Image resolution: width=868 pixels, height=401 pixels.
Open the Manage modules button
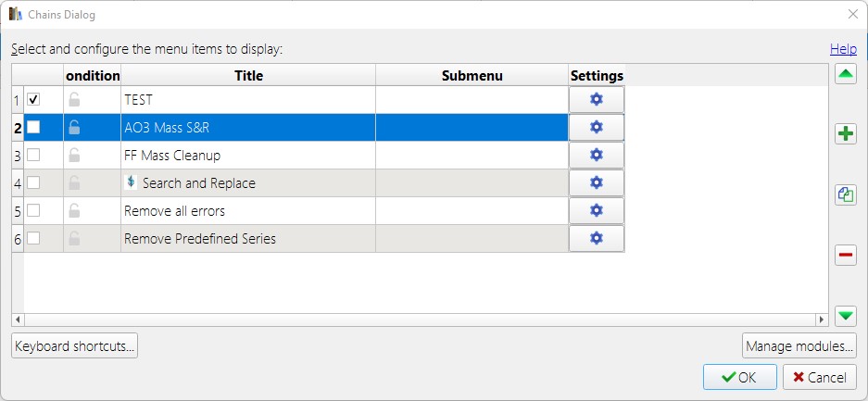[798, 346]
